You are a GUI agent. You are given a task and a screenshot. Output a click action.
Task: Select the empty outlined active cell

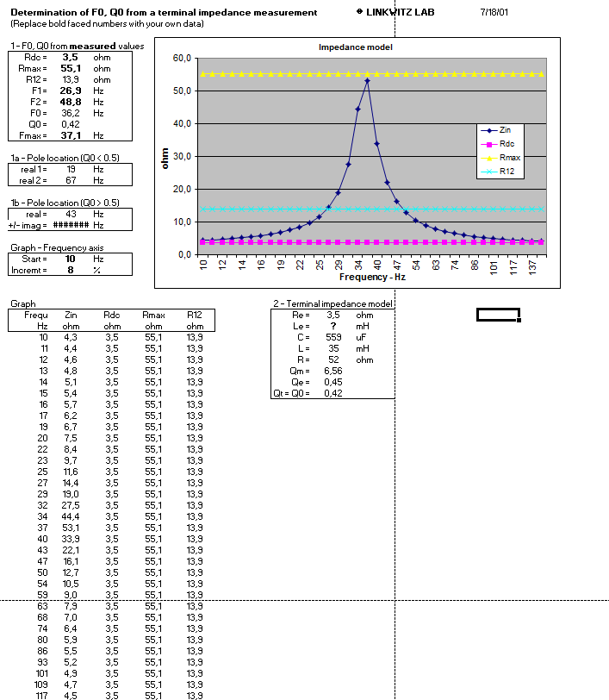click(498, 315)
